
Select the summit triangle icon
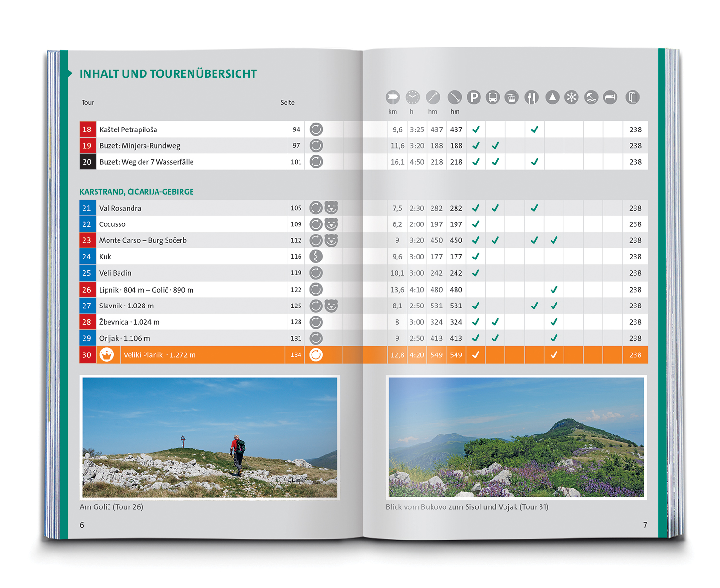click(x=552, y=97)
